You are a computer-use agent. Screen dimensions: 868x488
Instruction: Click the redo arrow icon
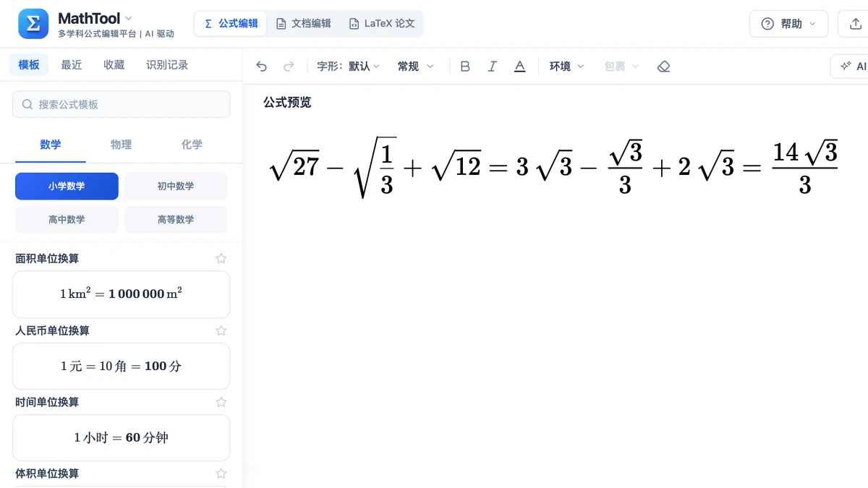289,67
